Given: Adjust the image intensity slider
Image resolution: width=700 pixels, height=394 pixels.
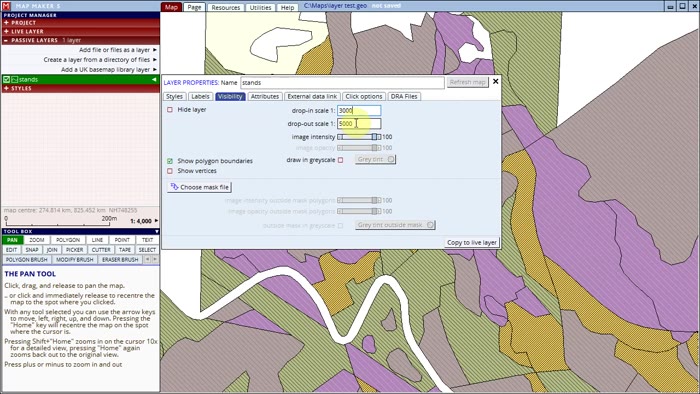Looking at the screenshot, I should pos(359,137).
